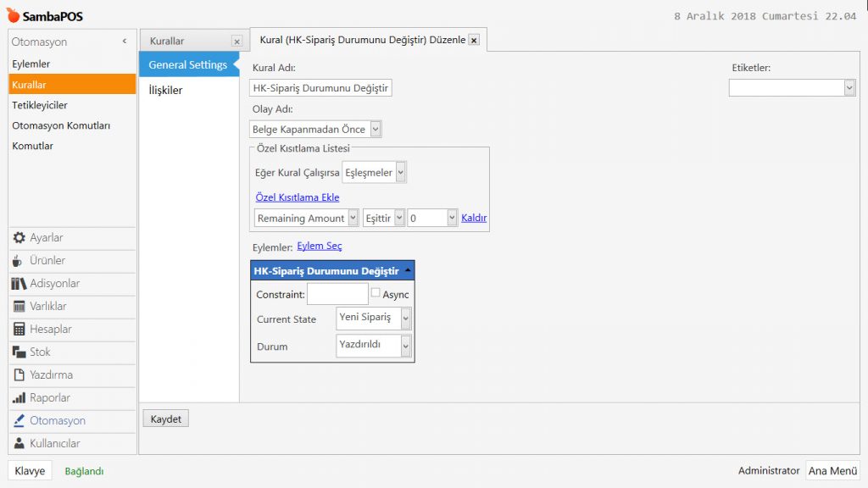
Task: Click the Ayarlar gear icon
Action: [x=19, y=238]
